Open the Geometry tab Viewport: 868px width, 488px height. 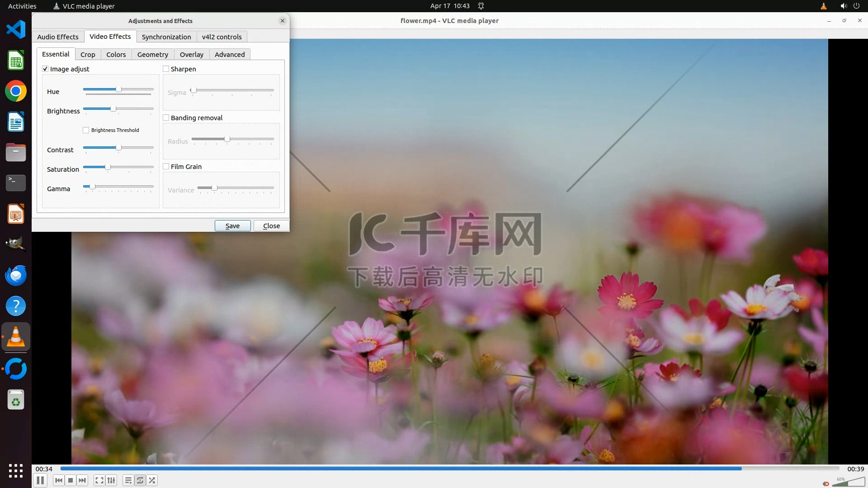(152, 54)
